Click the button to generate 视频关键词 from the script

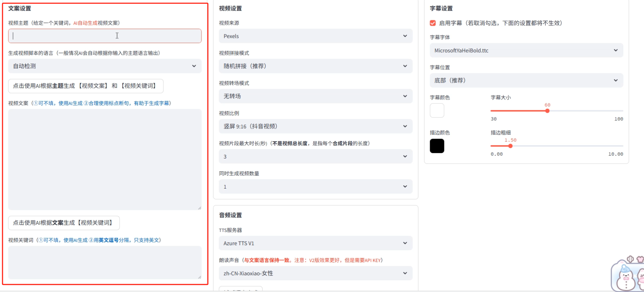coord(64,223)
